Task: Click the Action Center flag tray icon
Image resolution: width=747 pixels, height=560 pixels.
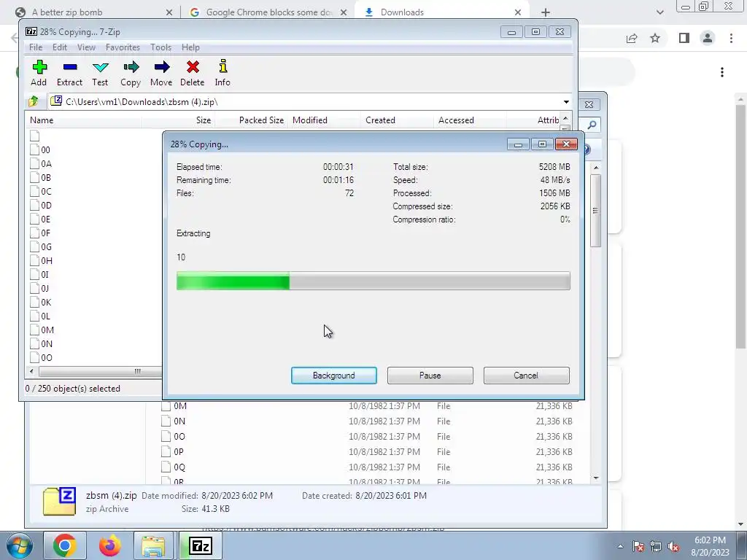Action: coord(638,546)
